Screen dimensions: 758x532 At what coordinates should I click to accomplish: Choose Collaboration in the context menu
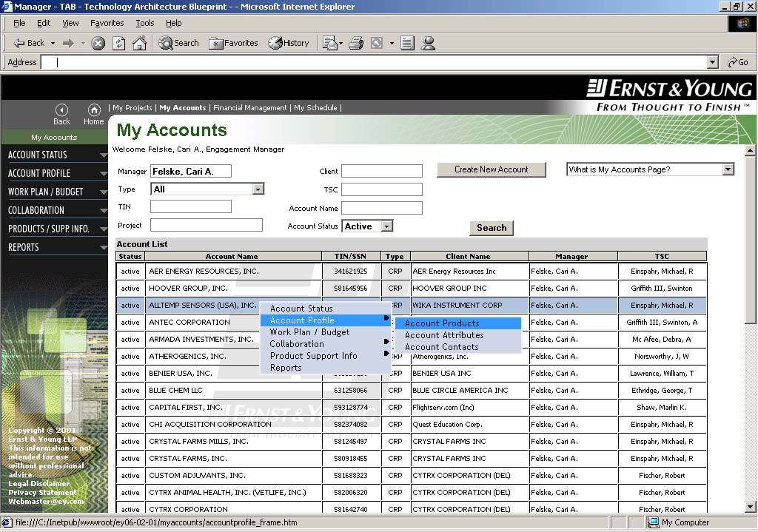pyautogui.click(x=326, y=344)
